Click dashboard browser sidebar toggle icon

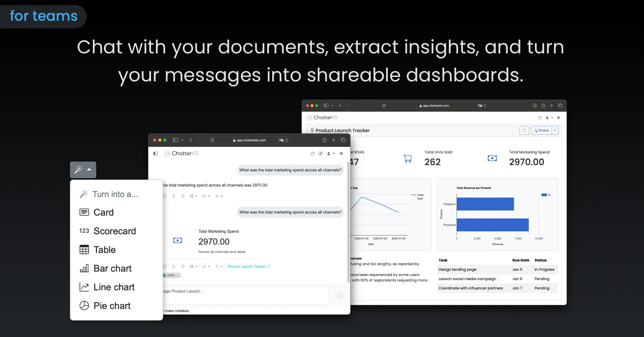point(326,106)
